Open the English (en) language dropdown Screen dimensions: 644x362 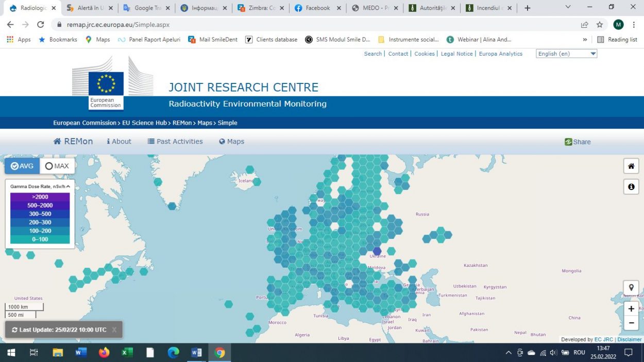click(x=566, y=54)
